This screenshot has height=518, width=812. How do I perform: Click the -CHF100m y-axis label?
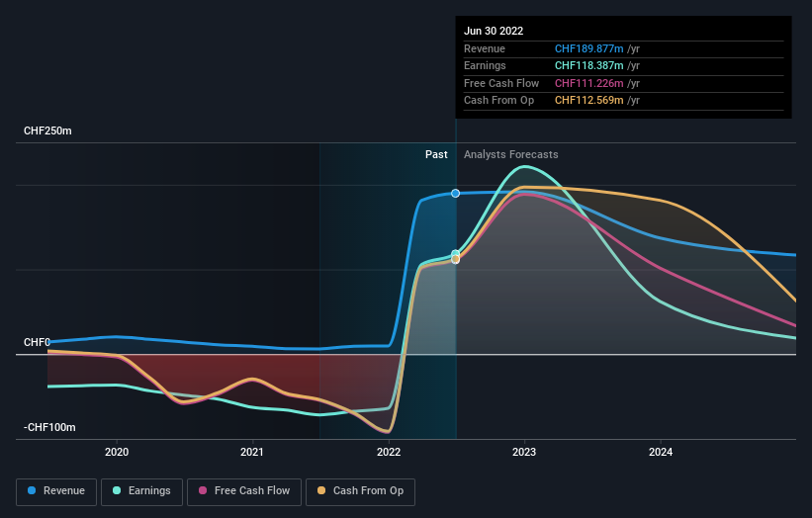click(49, 427)
